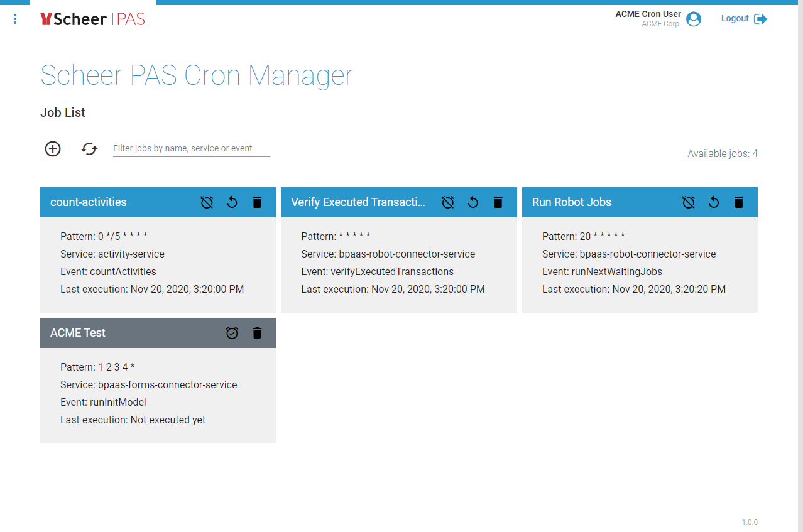The height and width of the screenshot is (532, 803).
Task: Open the count-activities job title
Action: coord(89,202)
